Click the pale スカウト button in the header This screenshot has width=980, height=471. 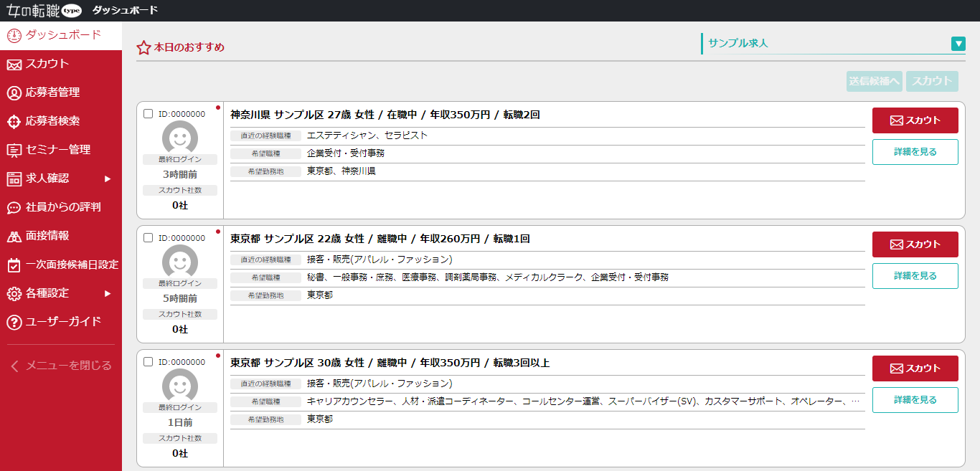932,81
